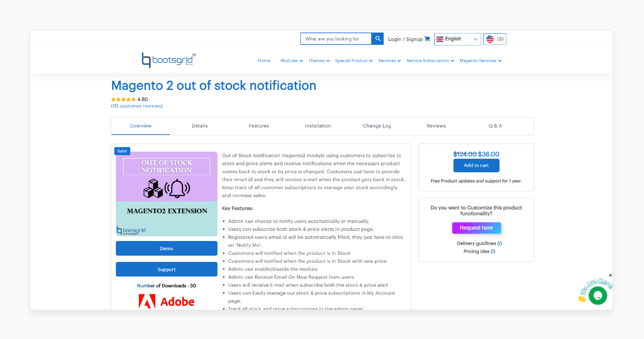The width and height of the screenshot is (644, 339).
Task: Switch to the Details tab
Action: 200,126
